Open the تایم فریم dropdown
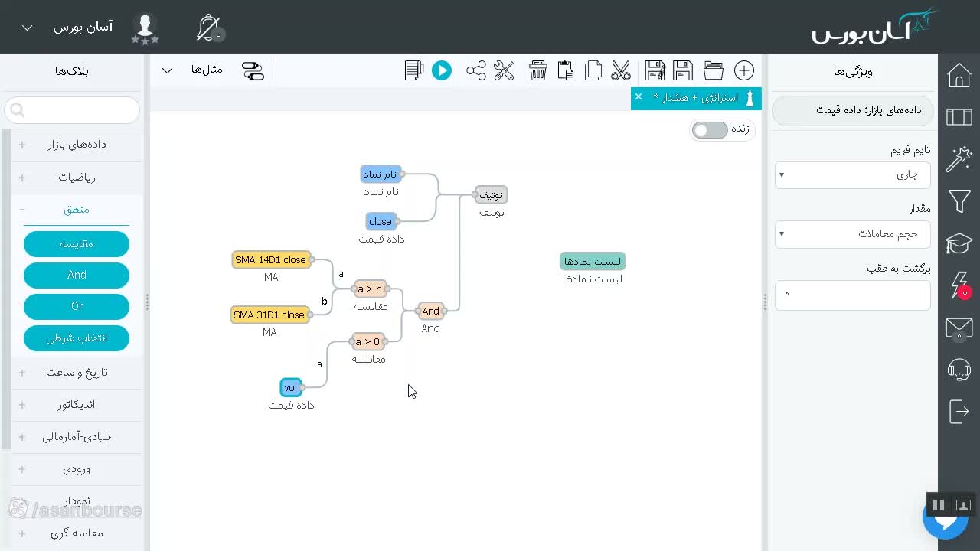 852,174
